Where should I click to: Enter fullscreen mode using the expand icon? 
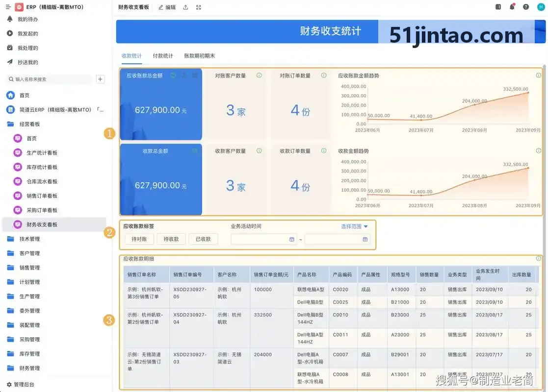(x=199, y=7)
